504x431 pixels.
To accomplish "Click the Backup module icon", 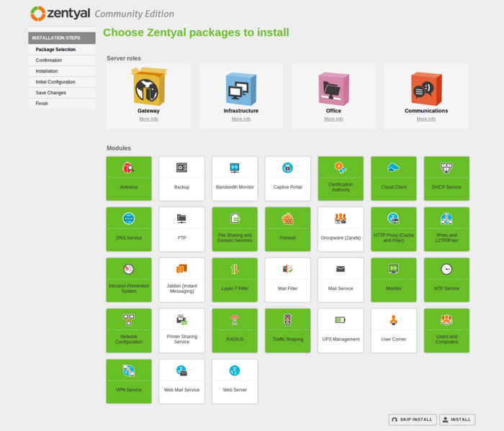I will tap(181, 168).
